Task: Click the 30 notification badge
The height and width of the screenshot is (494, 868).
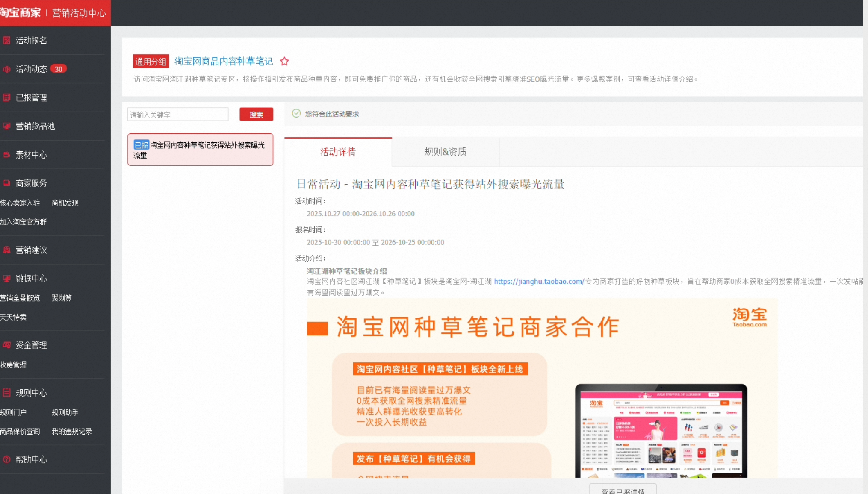Action: [59, 69]
